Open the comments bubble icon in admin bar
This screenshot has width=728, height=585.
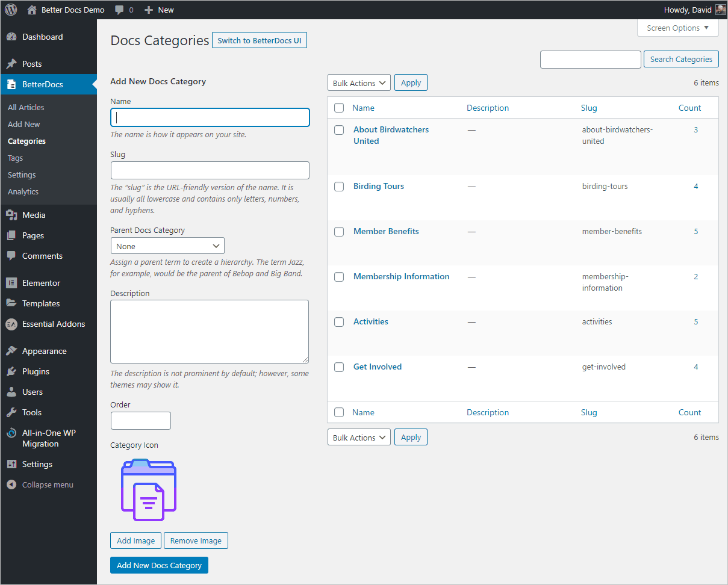[120, 10]
